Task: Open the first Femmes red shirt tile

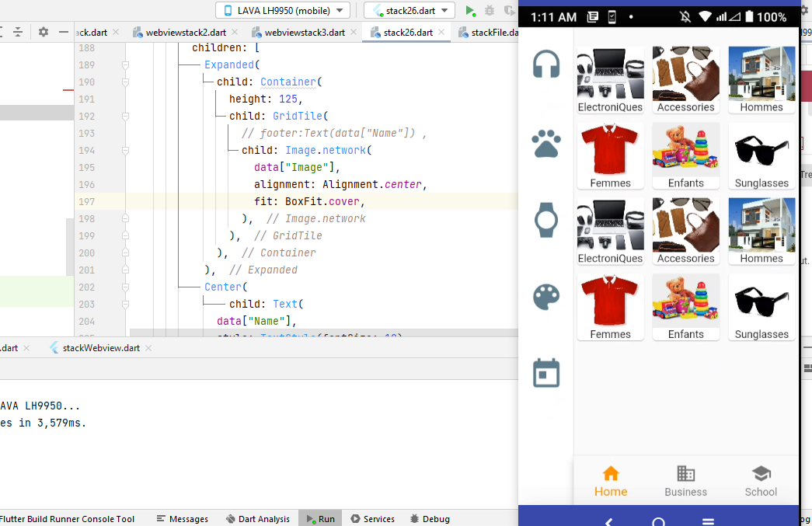Action: (x=611, y=156)
